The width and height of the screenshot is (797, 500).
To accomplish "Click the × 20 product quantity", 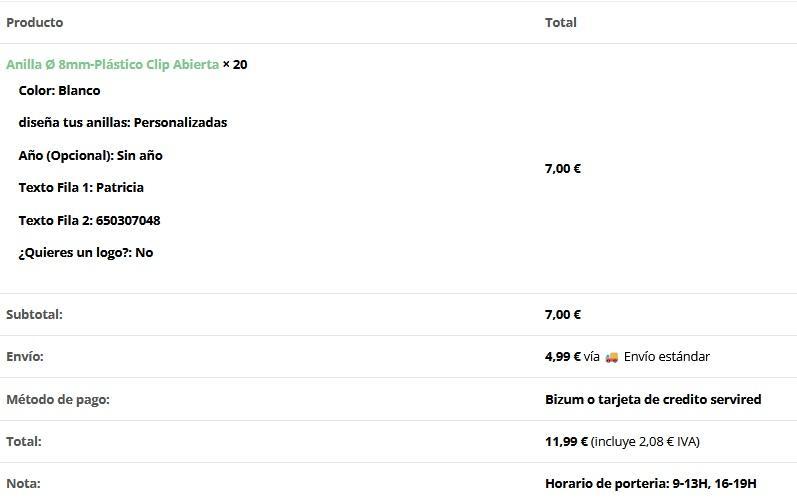I will click(235, 65).
